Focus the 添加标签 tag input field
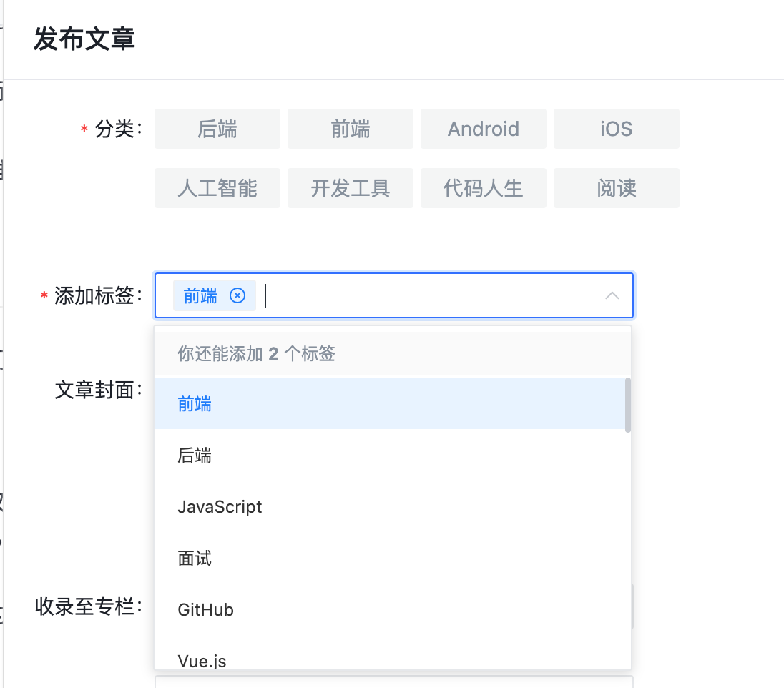Screen dimensions: 784x688 pos(429,295)
